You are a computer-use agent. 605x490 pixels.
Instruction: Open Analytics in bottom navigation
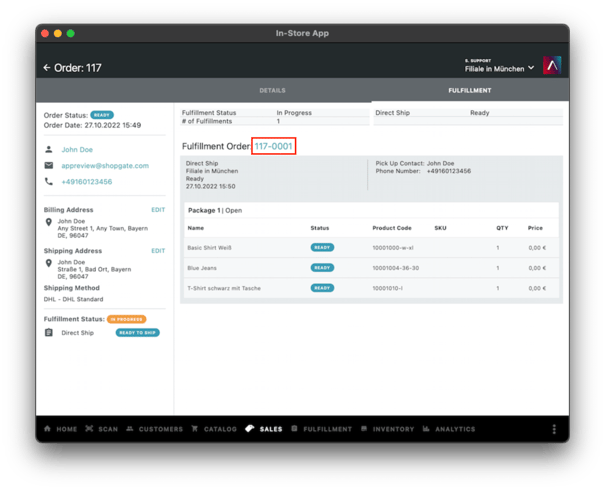coord(449,429)
